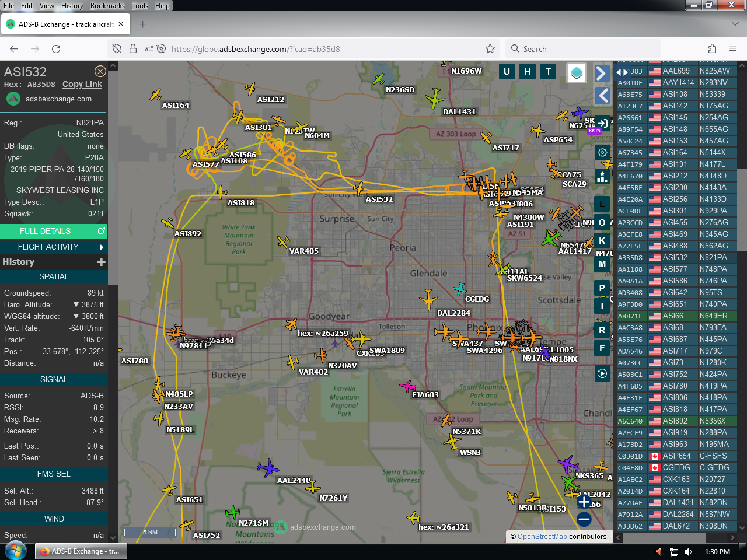Open the Edit menu
The height and width of the screenshot is (560, 747).
point(27,6)
